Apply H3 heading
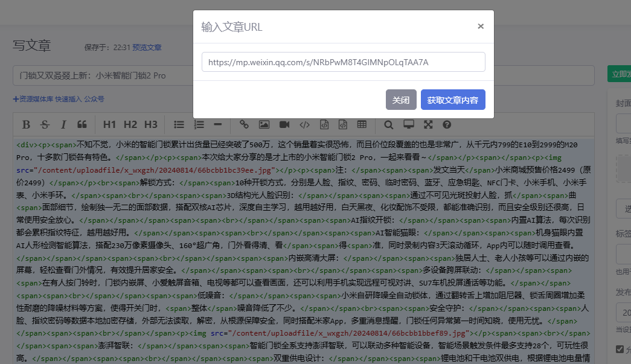Screen dimensions: 631x364 click(151, 125)
